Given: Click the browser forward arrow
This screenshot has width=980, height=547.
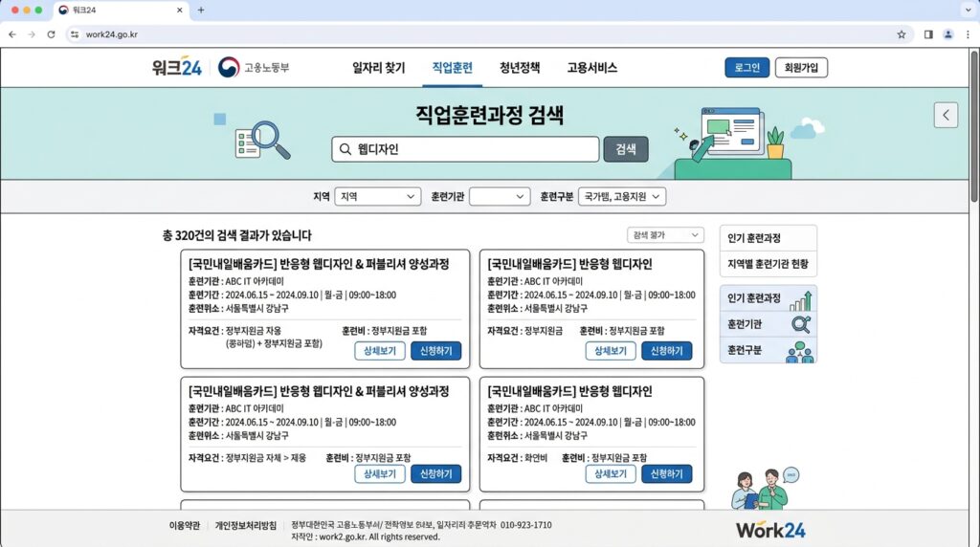Looking at the screenshot, I should tap(32, 34).
